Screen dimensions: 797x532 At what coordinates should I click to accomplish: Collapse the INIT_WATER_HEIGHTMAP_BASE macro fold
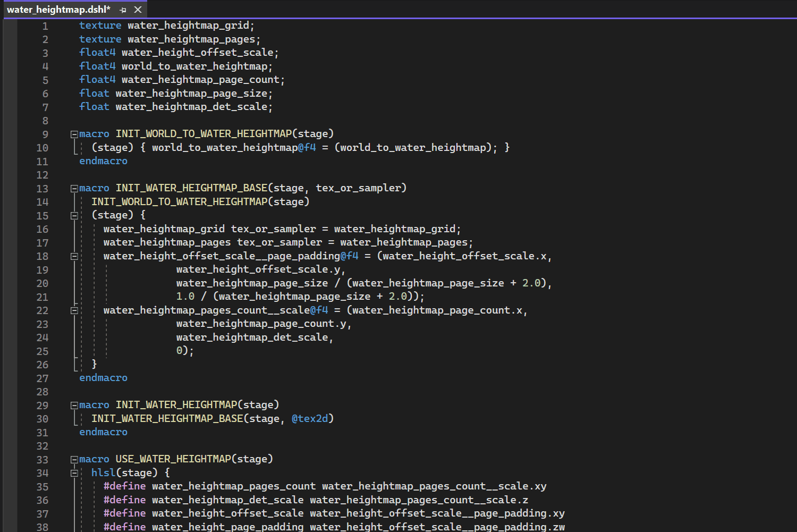[x=74, y=188]
